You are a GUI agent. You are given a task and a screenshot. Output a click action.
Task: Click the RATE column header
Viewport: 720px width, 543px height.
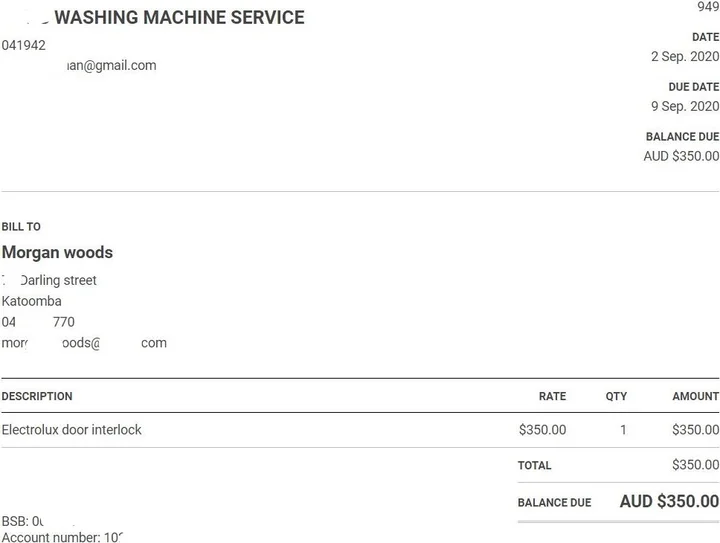click(552, 396)
